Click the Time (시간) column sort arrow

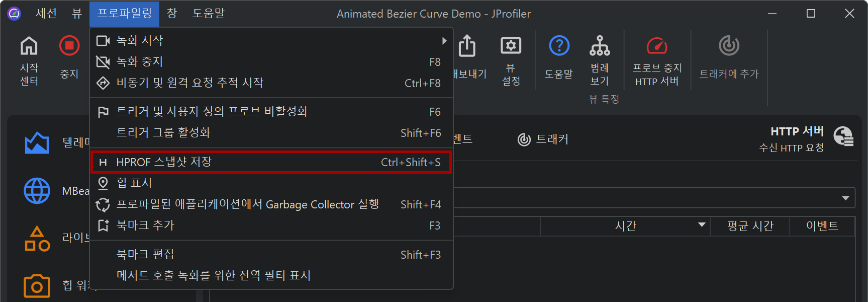tap(702, 225)
